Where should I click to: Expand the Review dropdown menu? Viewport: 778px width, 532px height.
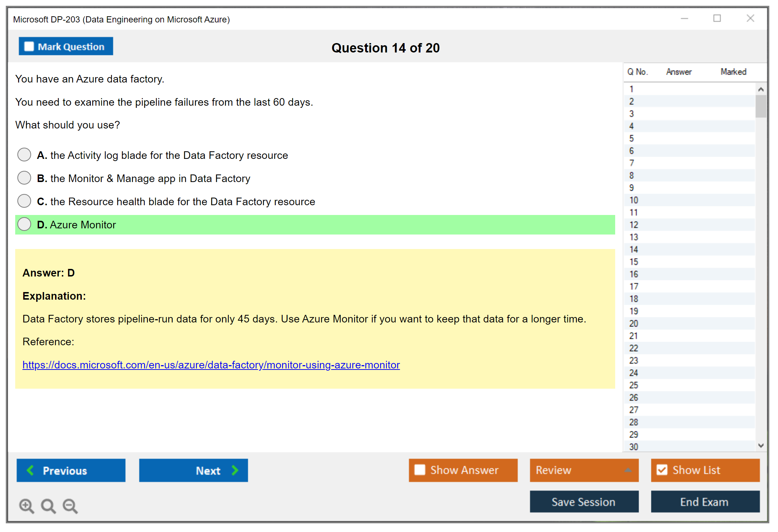628,470
